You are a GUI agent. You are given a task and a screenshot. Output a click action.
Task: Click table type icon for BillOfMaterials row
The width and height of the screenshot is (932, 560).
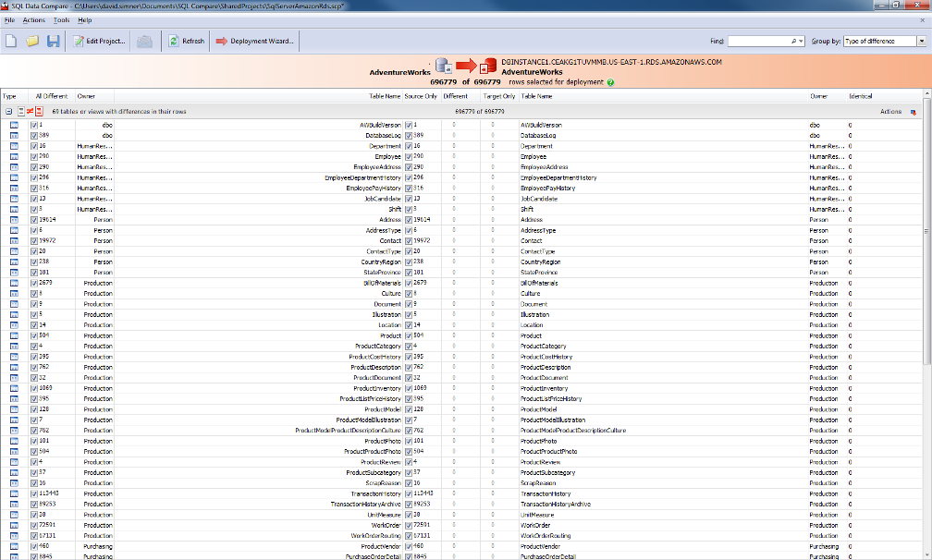14,283
